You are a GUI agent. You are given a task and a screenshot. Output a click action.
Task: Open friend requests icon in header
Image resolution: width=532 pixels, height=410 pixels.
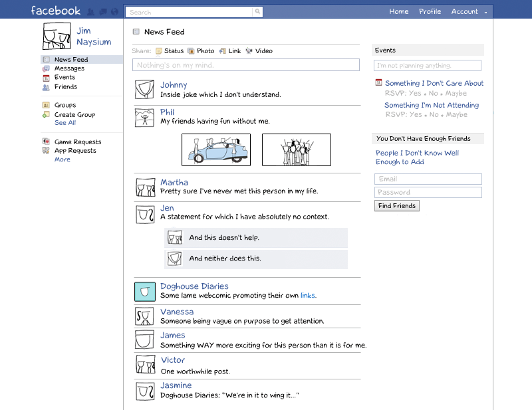[90, 12]
